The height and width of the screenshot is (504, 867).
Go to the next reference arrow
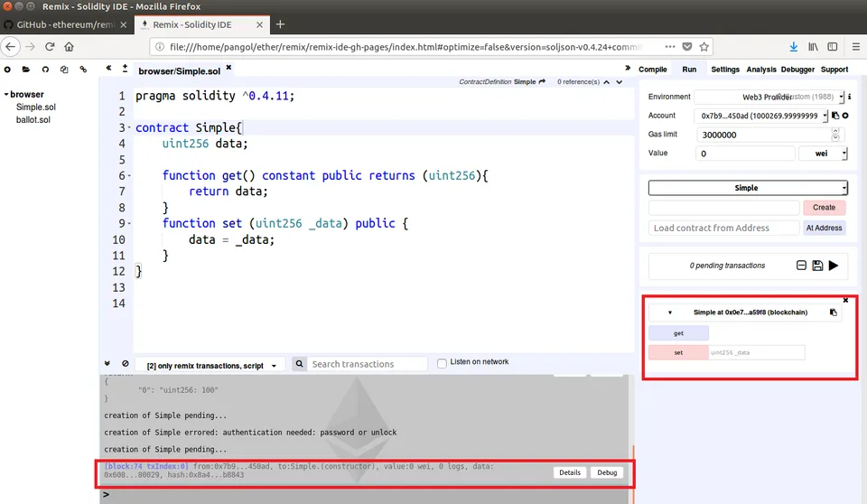coord(620,82)
